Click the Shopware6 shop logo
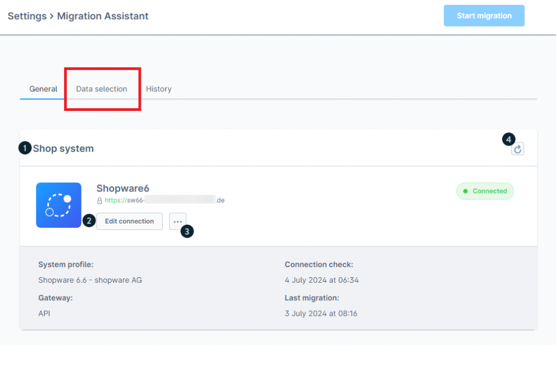 [x=59, y=205]
